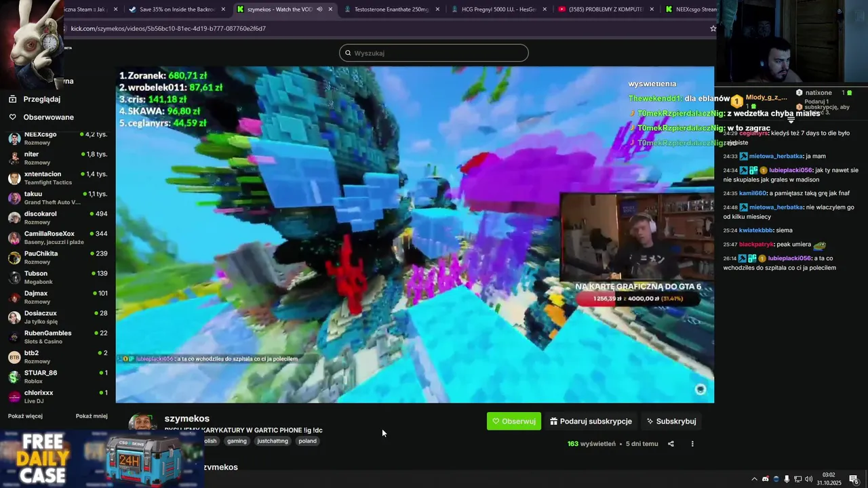Image resolution: width=868 pixels, height=488 pixels.
Task: Click the 'poland' tag
Action: click(307, 441)
